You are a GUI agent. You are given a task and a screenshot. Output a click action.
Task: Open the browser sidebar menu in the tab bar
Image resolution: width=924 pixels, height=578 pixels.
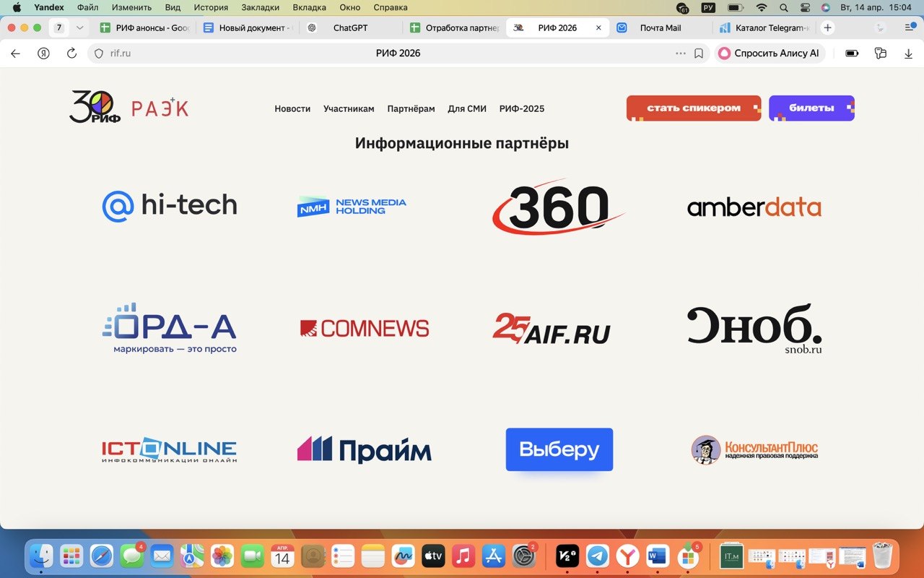910,28
